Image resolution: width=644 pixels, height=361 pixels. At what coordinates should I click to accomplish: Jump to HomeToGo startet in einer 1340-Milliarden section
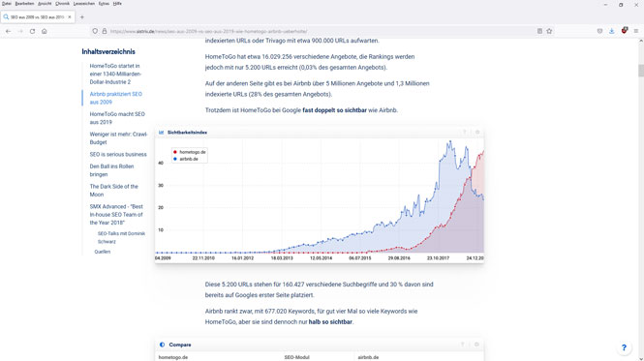tap(115, 74)
